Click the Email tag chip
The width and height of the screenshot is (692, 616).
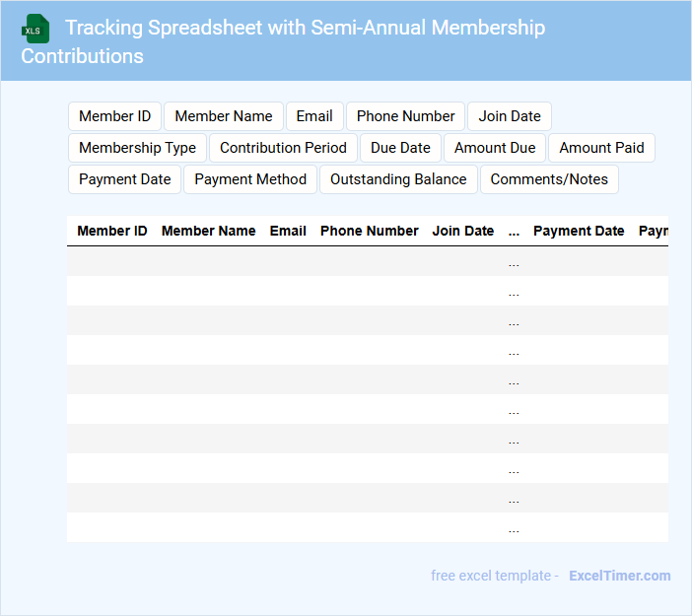(314, 116)
